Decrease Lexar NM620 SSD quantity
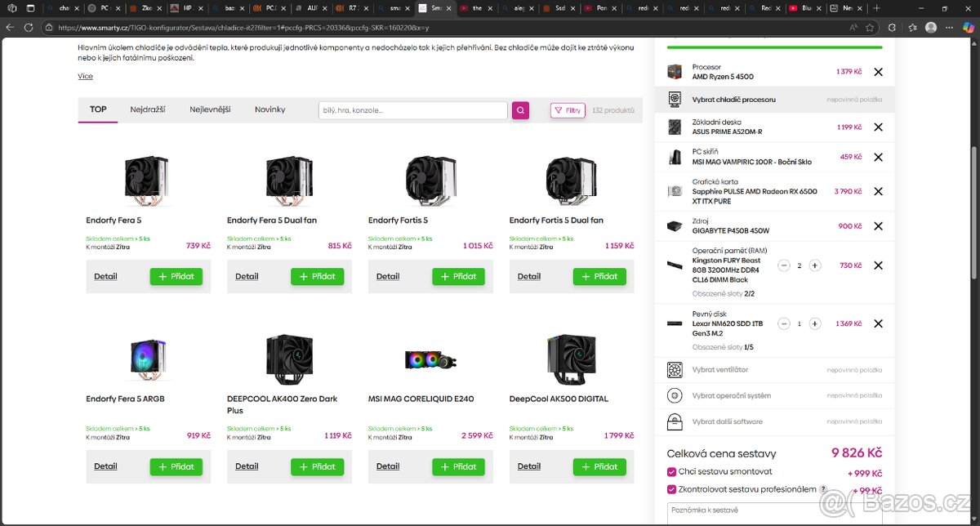Screen dimensions: 980x526 (784, 323)
